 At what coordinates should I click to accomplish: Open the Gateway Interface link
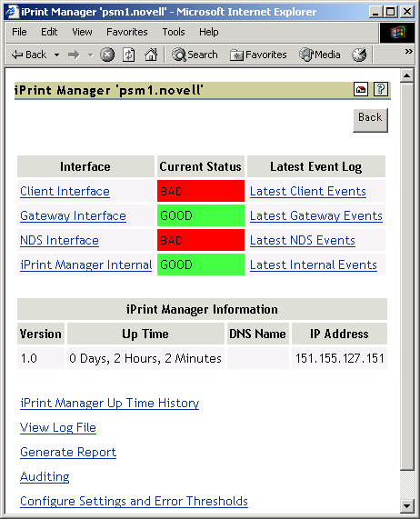[x=73, y=215]
